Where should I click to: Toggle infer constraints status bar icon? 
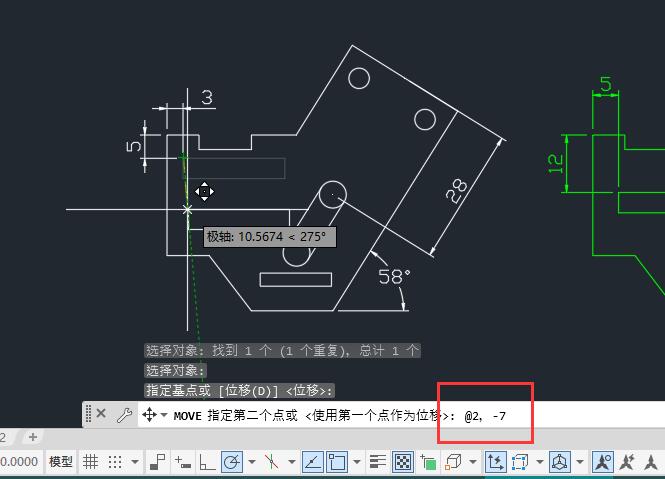(158, 462)
